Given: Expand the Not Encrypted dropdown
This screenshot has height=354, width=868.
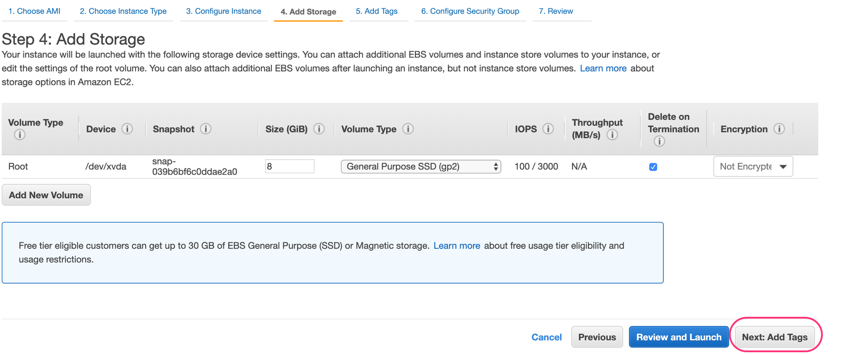Looking at the screenshot, I should coord(753,166).
